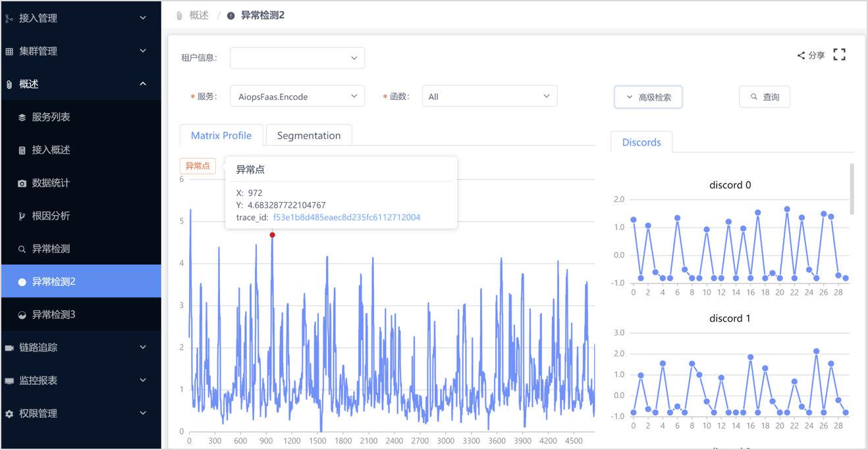Open 数据统计 in the sidebar

pyautogui.click(x=51, y=183)
